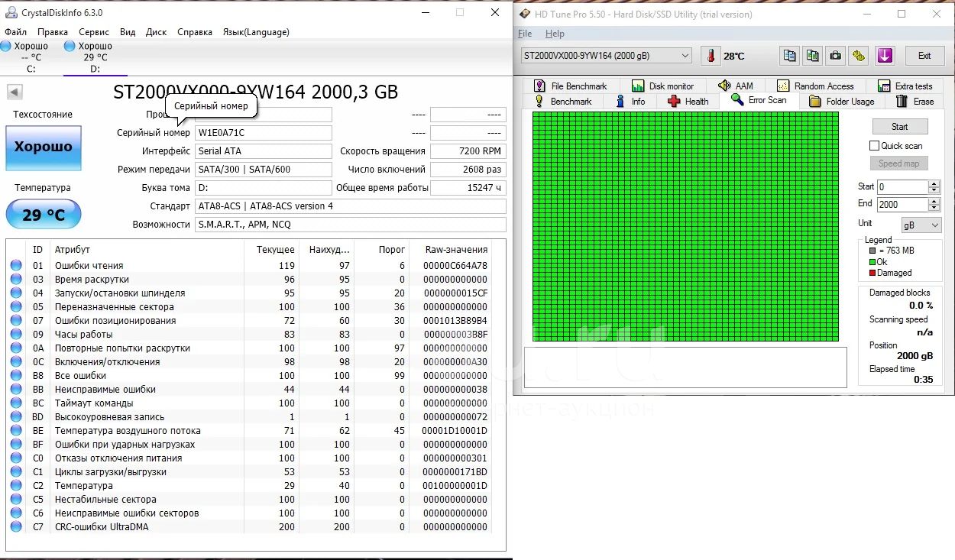Go to previous disk with the left arrow
955x560 pixels.
pos(15,92)
